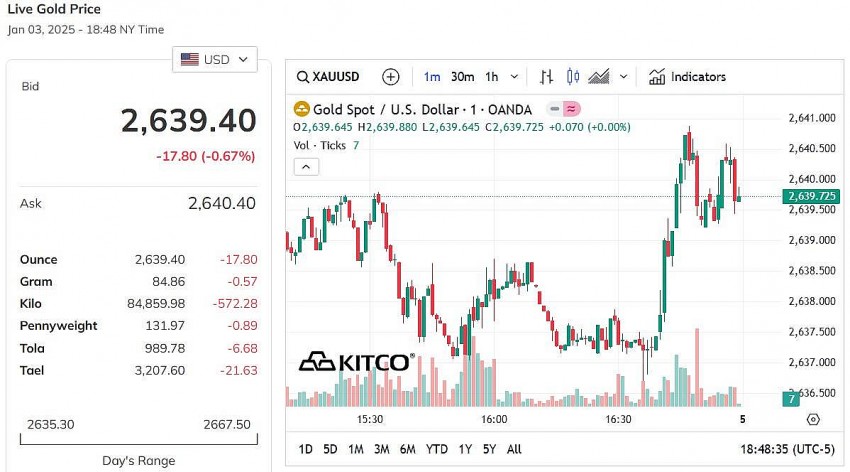Click the 18:48:35 (UTC-5) timezone clock
This screenshot has height=472, width=850.
785,449
